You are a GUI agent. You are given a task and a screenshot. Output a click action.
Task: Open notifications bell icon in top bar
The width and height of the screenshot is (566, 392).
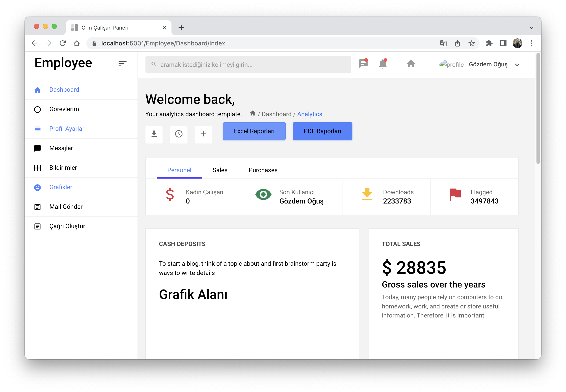[x=383, y=64]
